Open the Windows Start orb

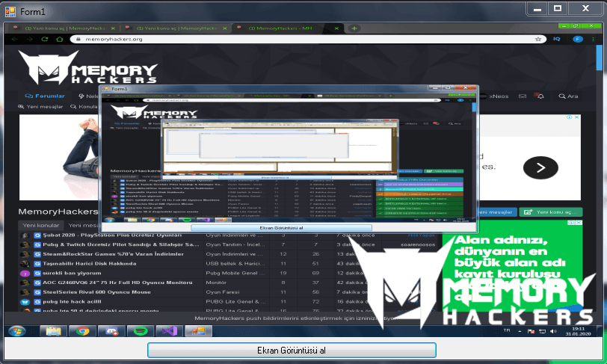17,331
